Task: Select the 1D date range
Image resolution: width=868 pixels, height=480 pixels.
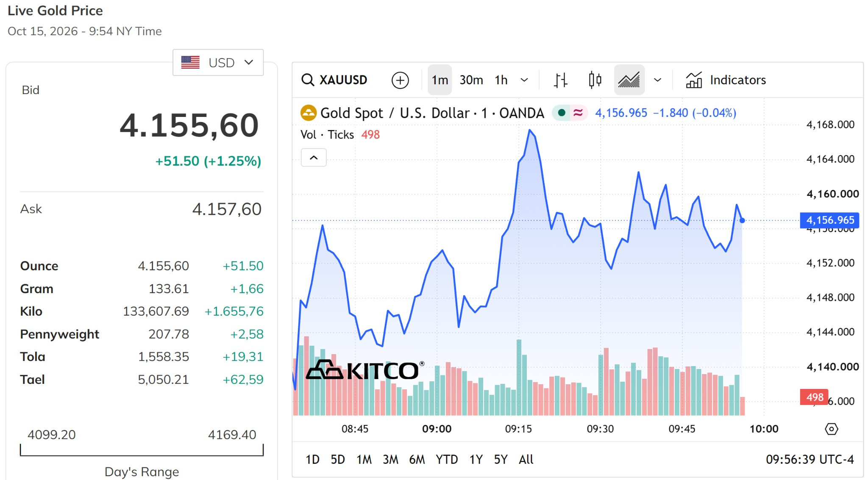Action: tap(312, 459)
